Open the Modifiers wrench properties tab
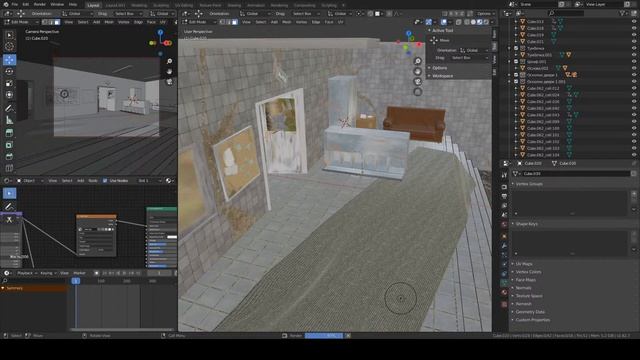The image size is (640, 360). [504, 245]
